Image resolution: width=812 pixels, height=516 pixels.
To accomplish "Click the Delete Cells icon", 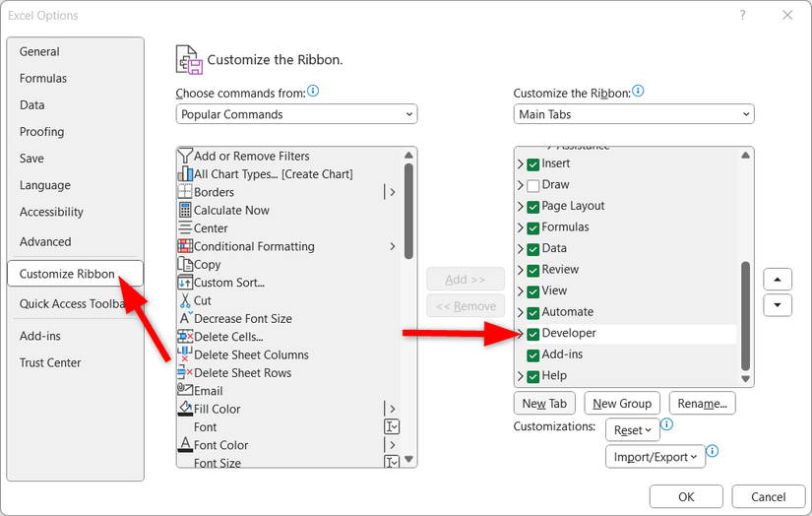I will (x=185, y=337).
